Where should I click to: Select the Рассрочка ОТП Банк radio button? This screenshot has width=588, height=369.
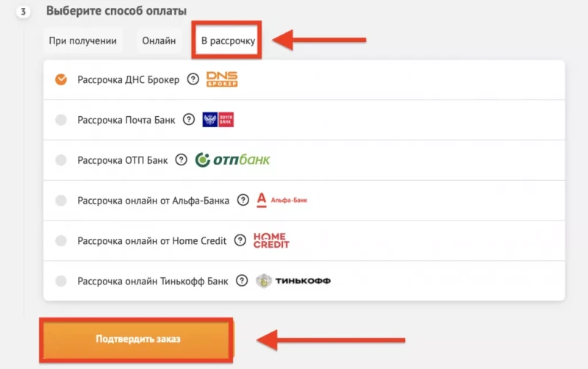click(x=61, y=160)
